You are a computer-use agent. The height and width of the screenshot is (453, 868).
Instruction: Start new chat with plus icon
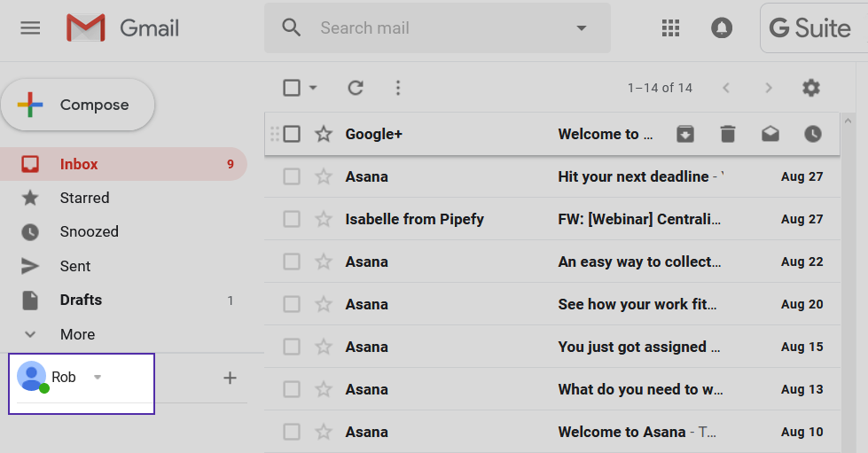(x=230, y=378)
